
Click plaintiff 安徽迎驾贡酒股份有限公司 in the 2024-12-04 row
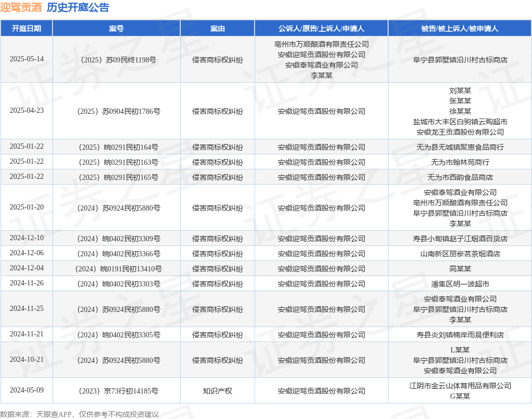click(x=321, y=269)
